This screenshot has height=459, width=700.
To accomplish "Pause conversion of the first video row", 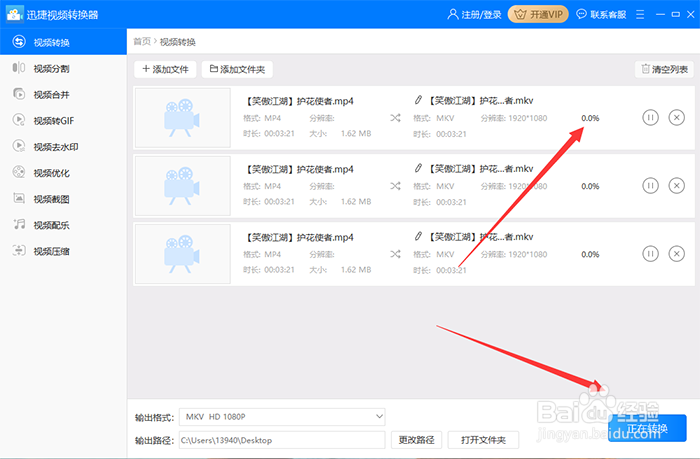I will [x=650, y=118].
